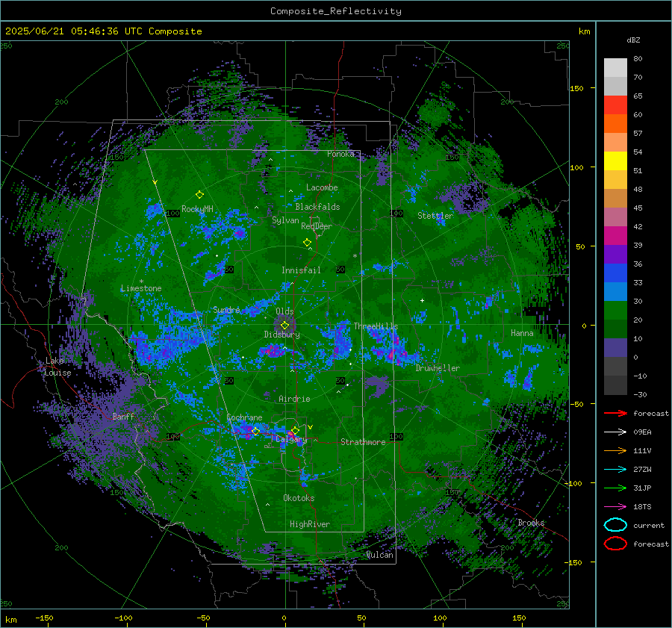The image size is (672, 628).
Task: Click the yellow diamond marker near RockyMH
Action: 199,195
